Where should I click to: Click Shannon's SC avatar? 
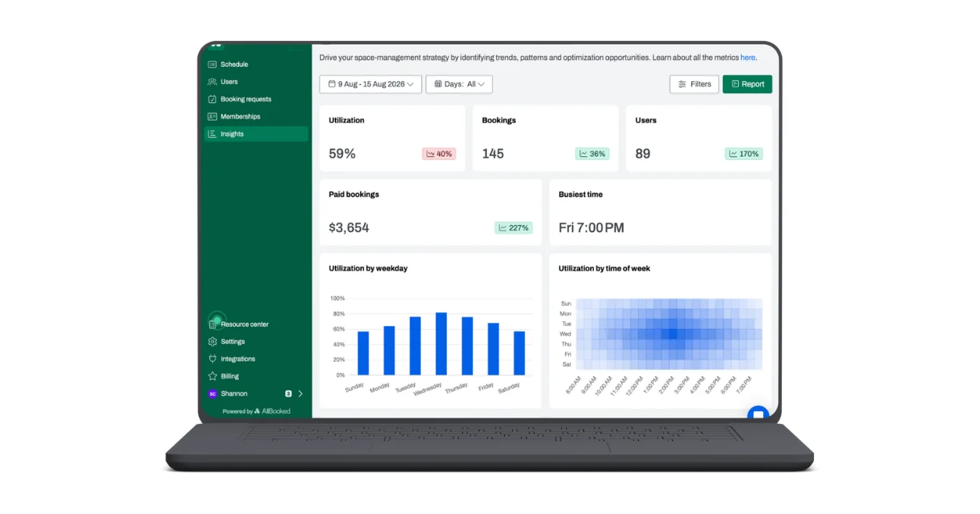212,394
